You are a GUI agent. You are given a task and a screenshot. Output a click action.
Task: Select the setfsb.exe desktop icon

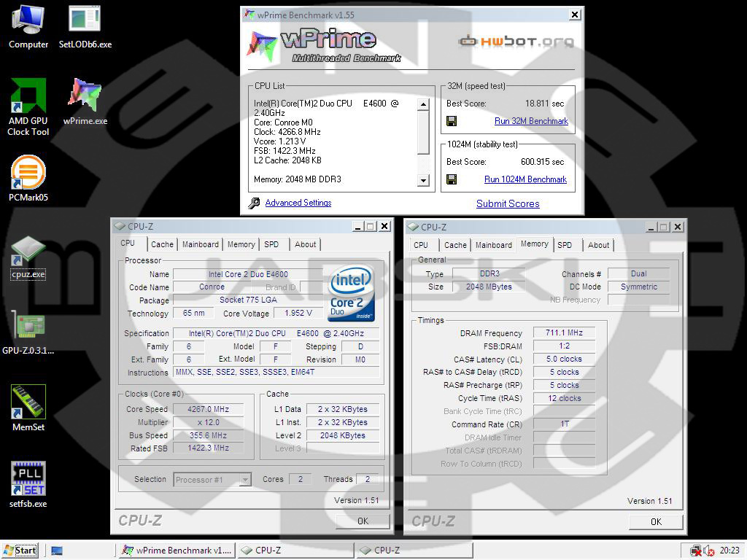(28, 485)
